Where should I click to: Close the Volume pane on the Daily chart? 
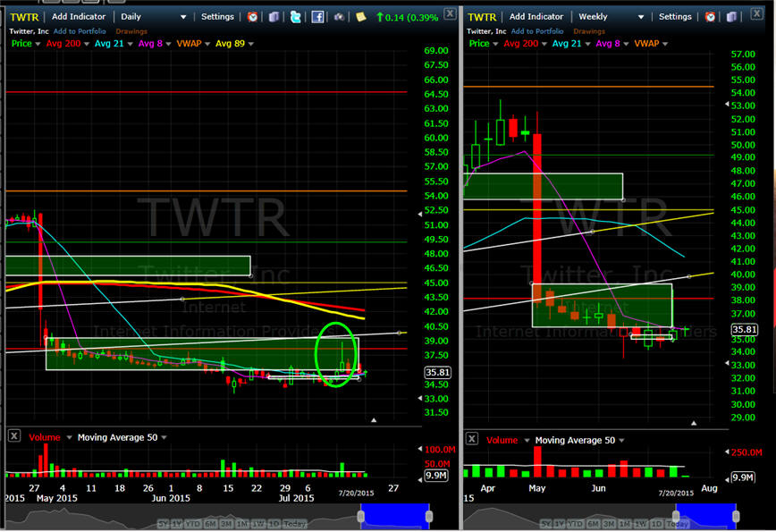(14, 436)
